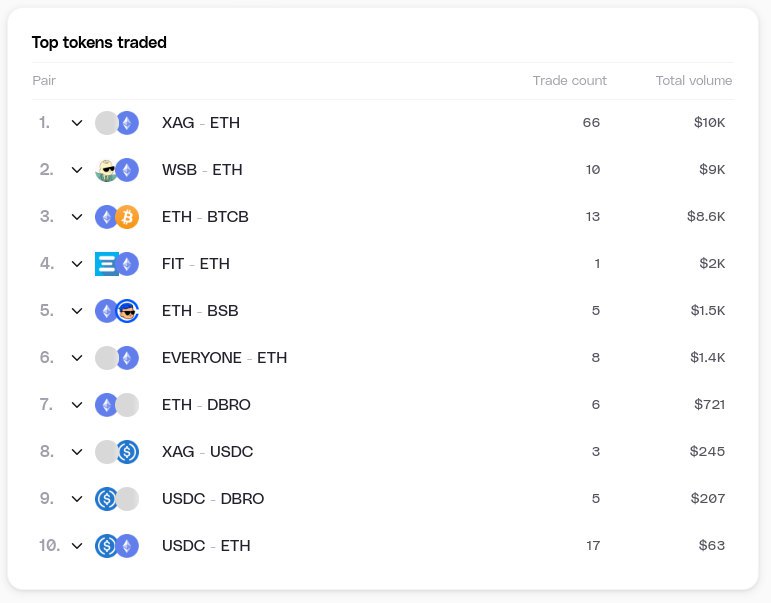Select the ETH - BSB pair name
The image size is (771, 603).
pos(200,311)
